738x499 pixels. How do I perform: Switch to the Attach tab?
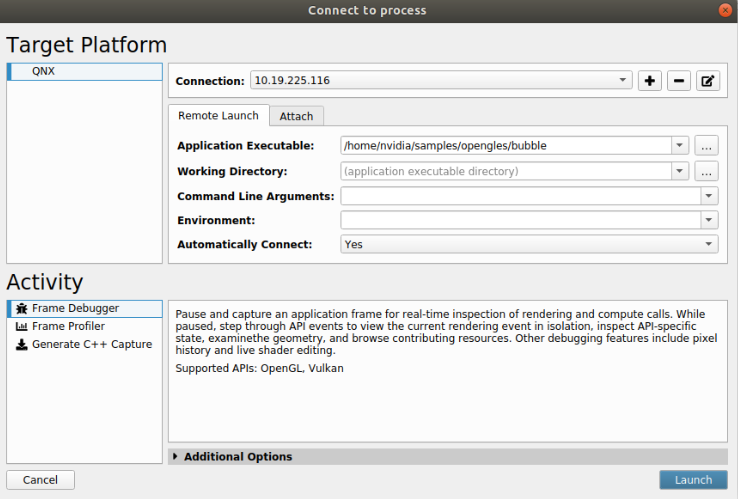click(x=296, y=116)
